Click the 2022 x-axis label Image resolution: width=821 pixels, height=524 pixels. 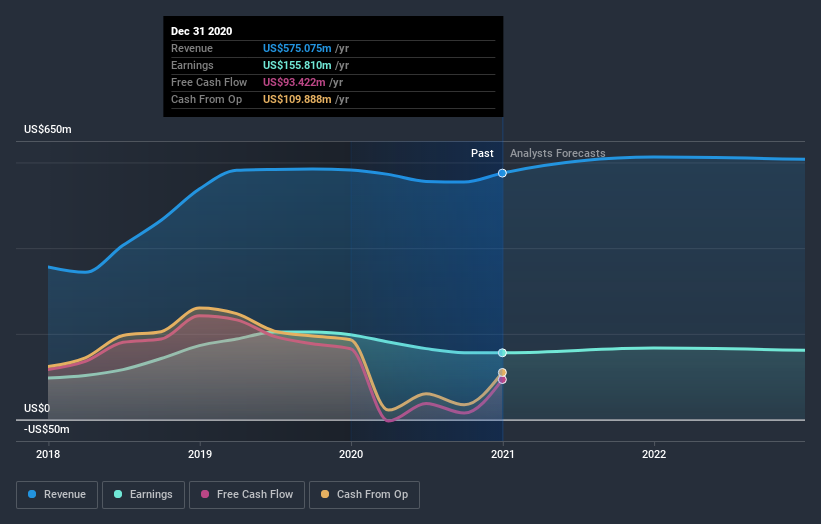[654, 454]
